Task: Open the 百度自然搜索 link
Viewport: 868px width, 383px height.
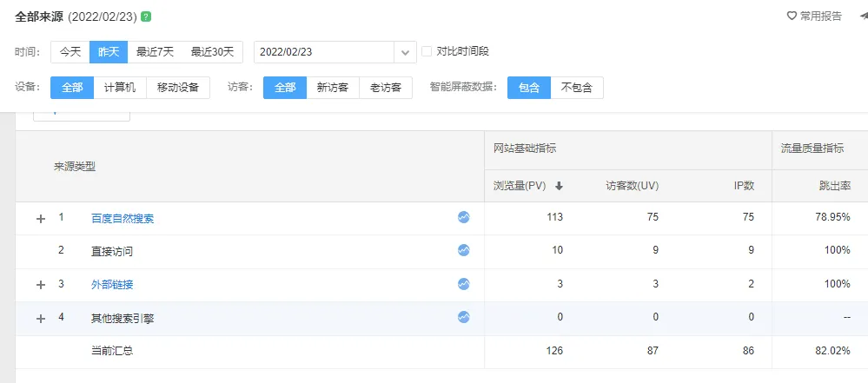Action: pos(123,219)
